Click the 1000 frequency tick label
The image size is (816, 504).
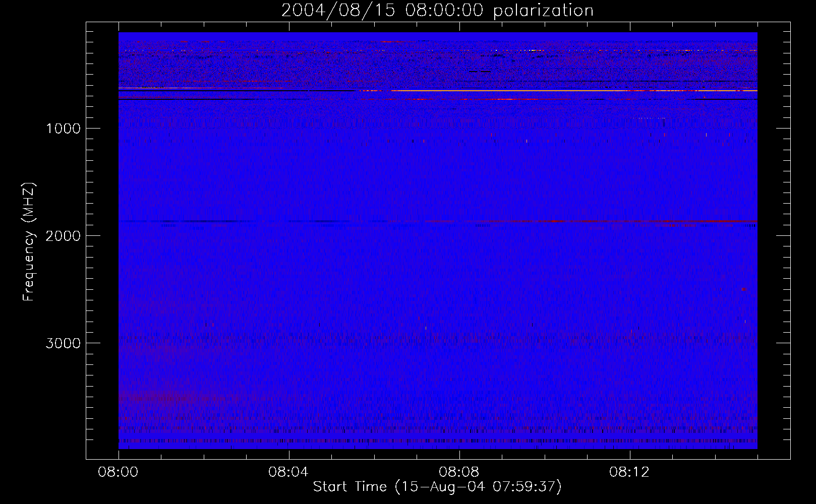point(63,129)
